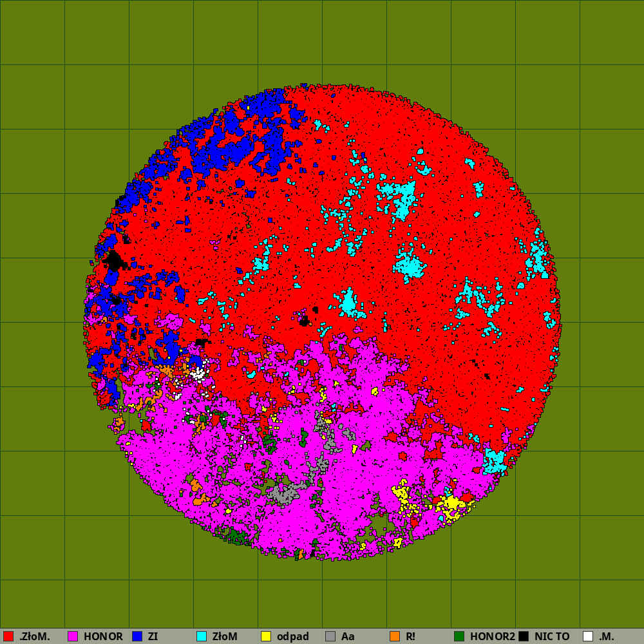Select the 'R!' legend label
The width and height of the screenshot is (644, 644).
pyautogui.click(x=410, y=637)
